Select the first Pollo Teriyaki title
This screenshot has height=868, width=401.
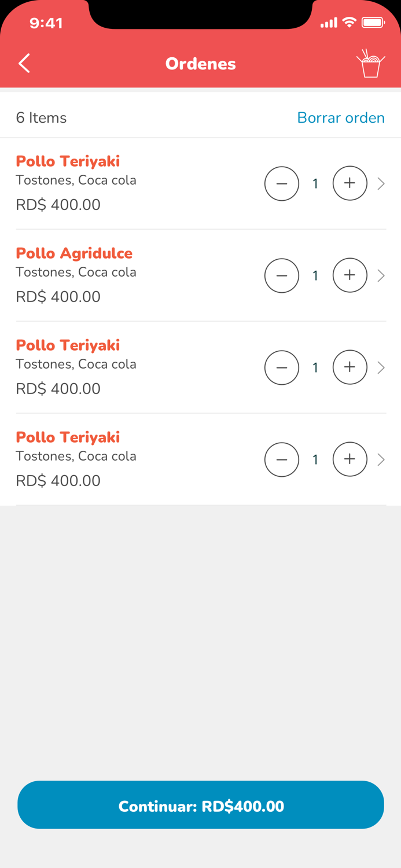click(x=67, y=161)
